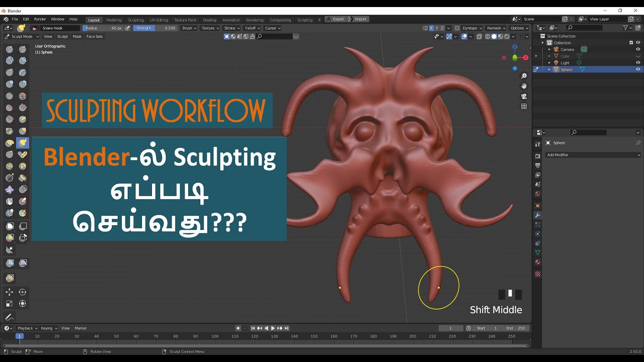Toggle radius pen pressure icon
The height and width of the screenshot is (362, 644).
[128, 28]
